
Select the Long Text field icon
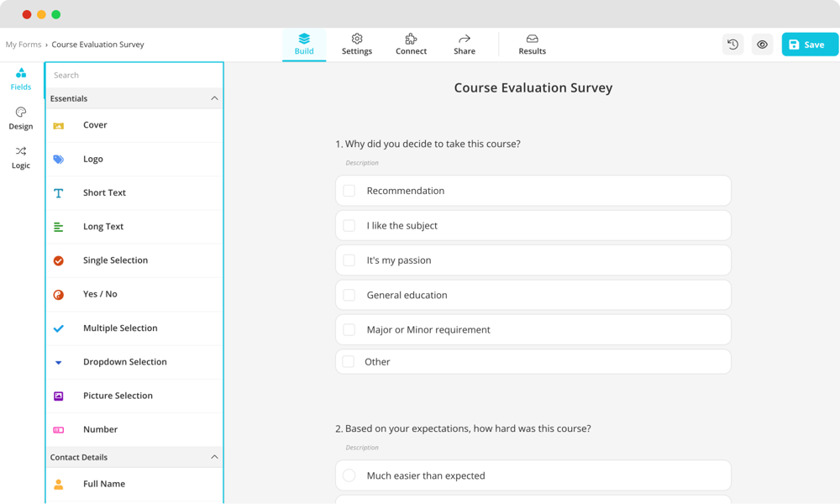(x=58, y=227)
